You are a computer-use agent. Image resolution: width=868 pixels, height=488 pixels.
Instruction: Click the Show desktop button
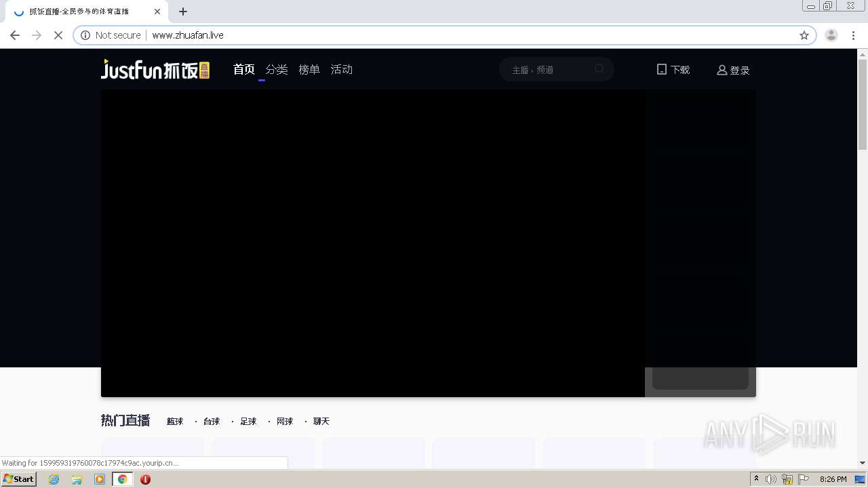coord(860,479)
